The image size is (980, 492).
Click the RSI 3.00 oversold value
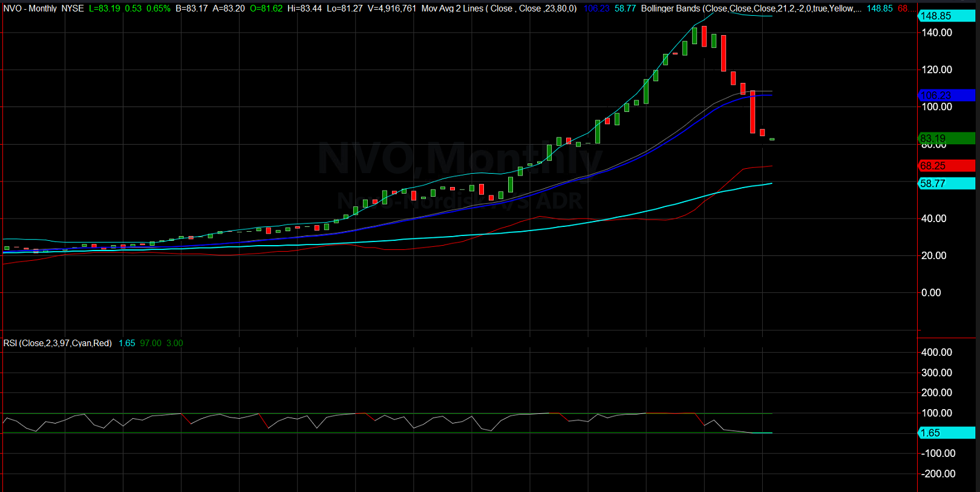click(x=174, y=343)
